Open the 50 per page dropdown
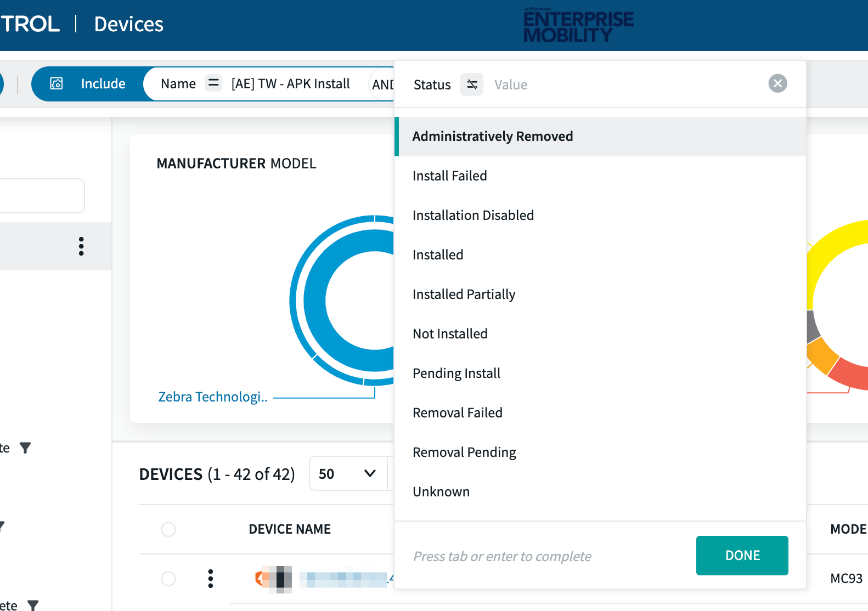 [x=347, y=473]
